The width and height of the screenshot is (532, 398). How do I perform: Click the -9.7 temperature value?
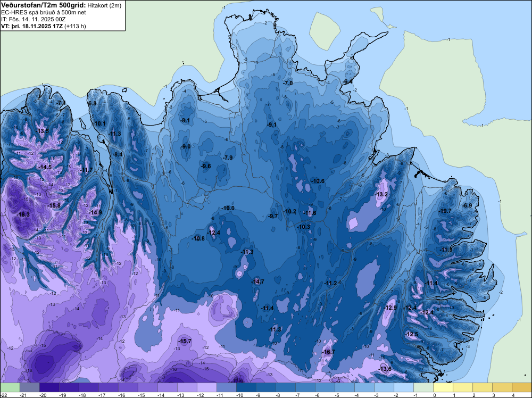[x=273, y=216]
